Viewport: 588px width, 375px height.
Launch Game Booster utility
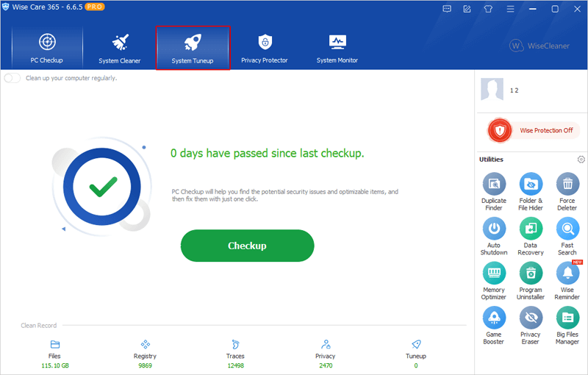click(494, 326)
